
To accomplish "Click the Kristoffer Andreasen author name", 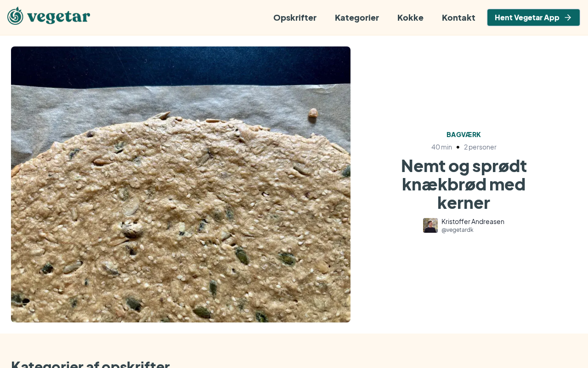I will point(473,221).
